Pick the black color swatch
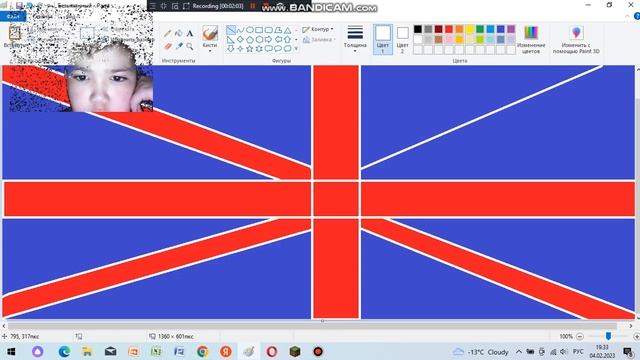 click(x=418, y=29)
